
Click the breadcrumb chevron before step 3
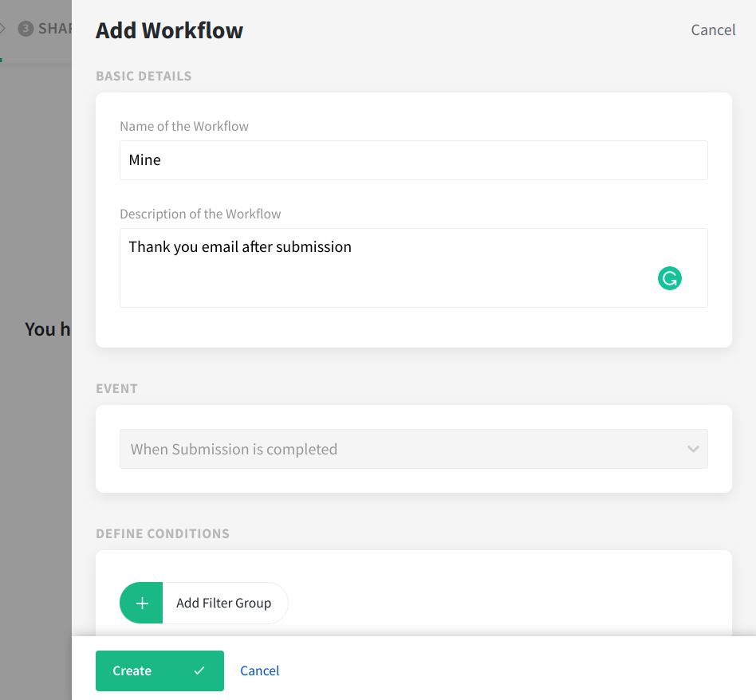[3, 29]
